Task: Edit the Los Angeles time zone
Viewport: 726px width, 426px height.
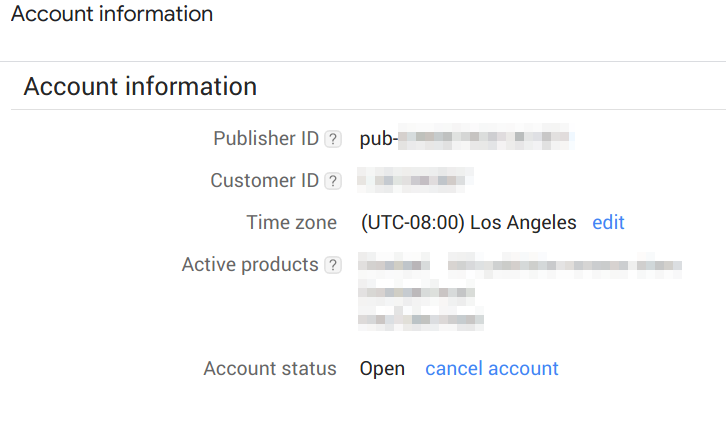Action: tap(608, 223)
